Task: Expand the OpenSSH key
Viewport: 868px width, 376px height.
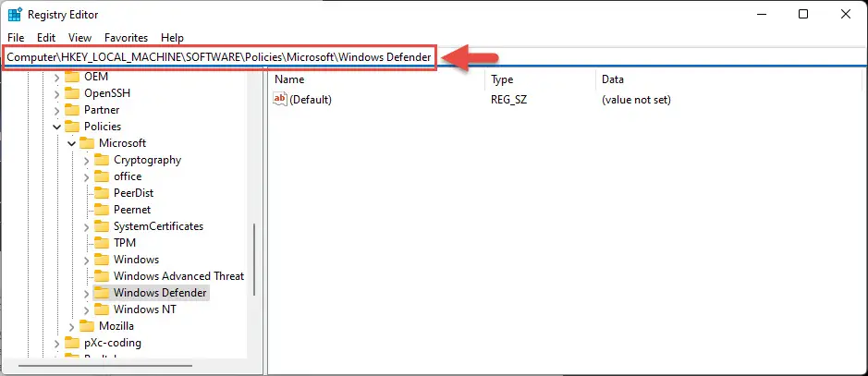Action: click(57, 93)
